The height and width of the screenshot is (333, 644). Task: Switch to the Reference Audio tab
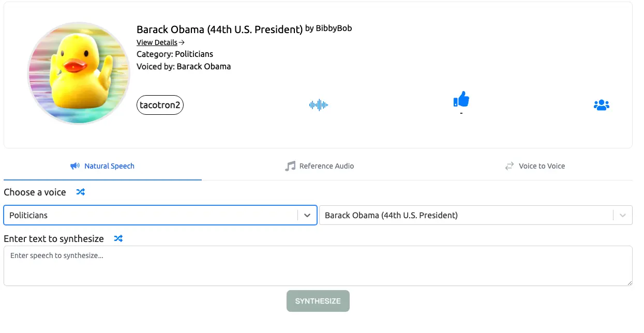click(319, 166)
